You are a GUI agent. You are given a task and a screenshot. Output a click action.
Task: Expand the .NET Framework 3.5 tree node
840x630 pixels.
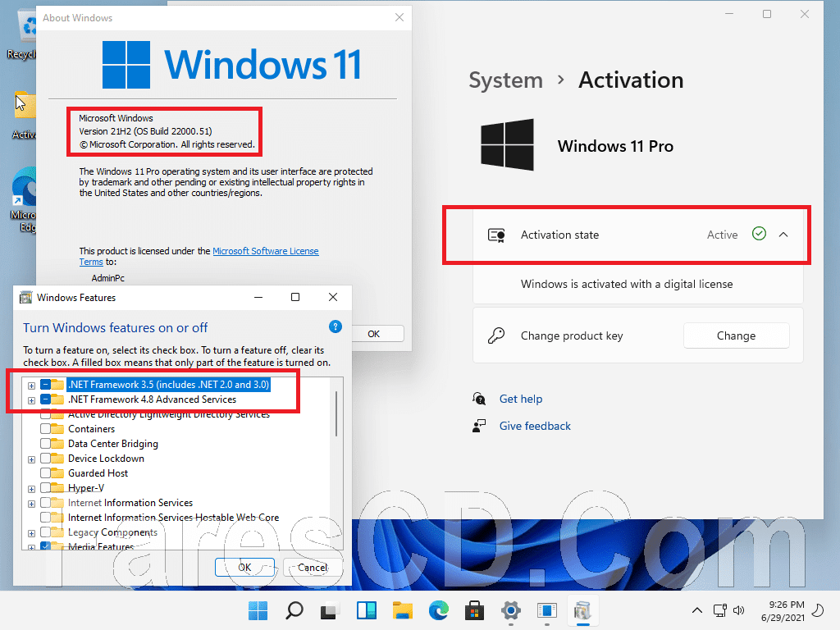32,386
